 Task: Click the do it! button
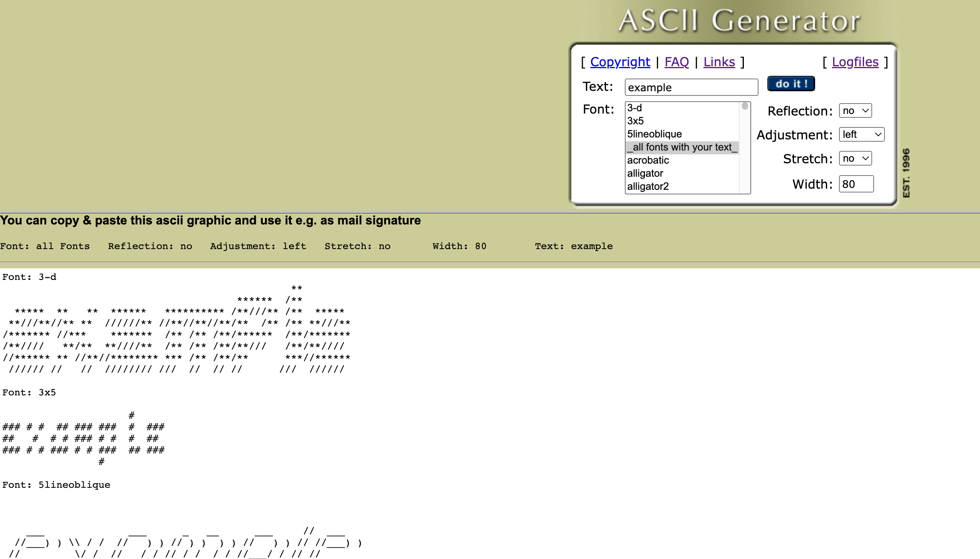(x=790, y=84)
